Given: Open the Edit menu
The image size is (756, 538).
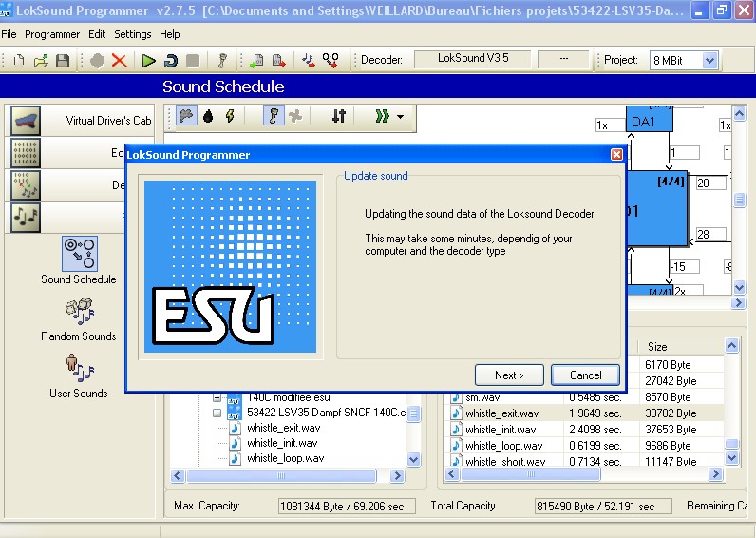Looking at the screenshot, I should [x=97, y=34].
